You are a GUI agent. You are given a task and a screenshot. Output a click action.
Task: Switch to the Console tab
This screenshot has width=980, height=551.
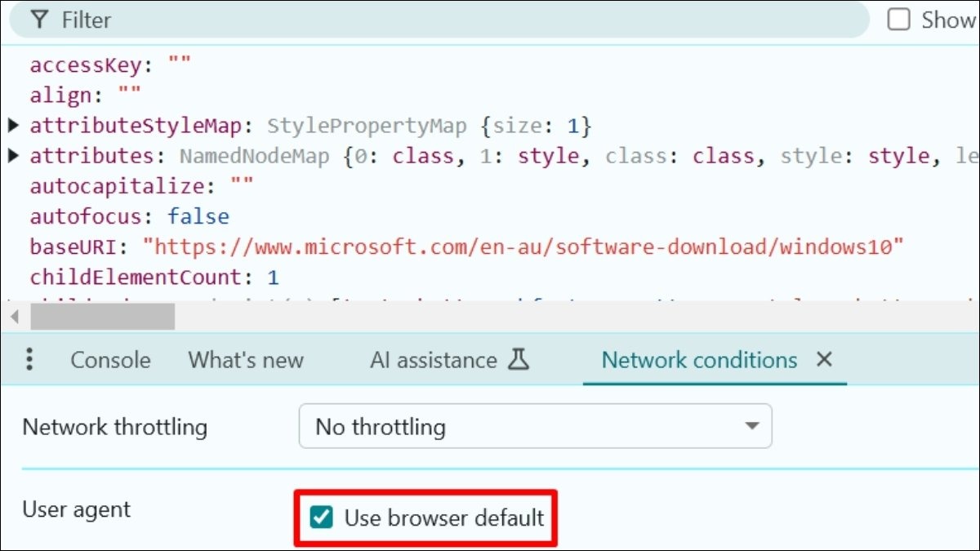[110, 360]
